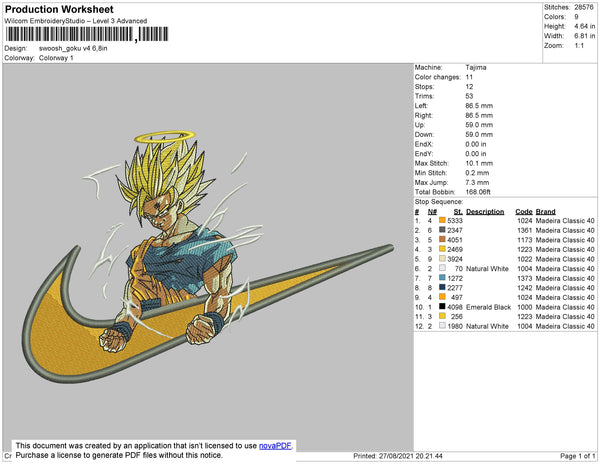
Task: Click the Zoom value "1:1"
Action: 579,46
